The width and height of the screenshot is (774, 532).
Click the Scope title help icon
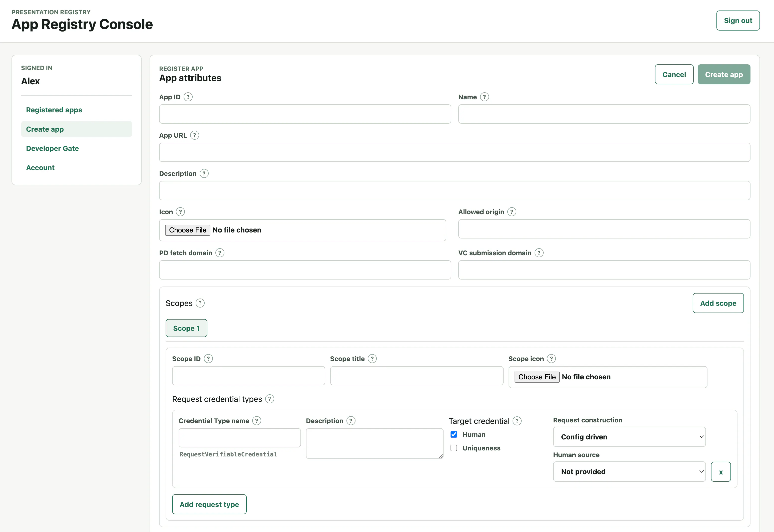372,359
